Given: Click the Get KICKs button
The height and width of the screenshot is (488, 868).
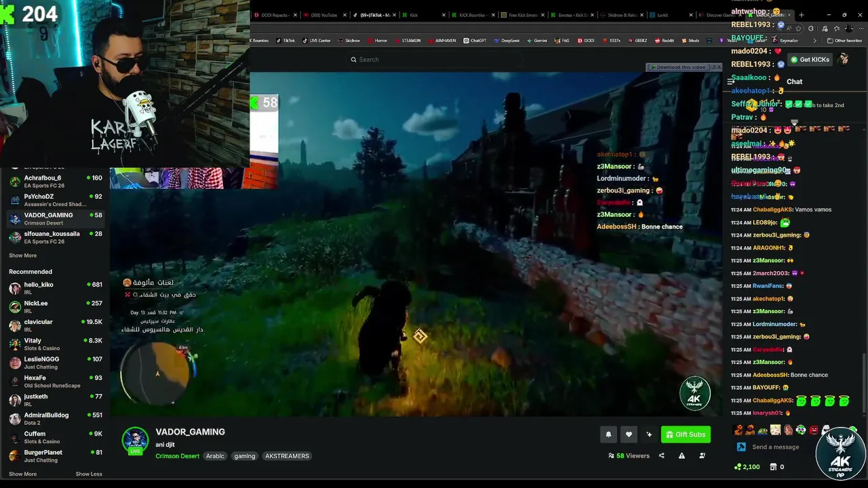Looking at the screenshot, I should coord(810,60).
